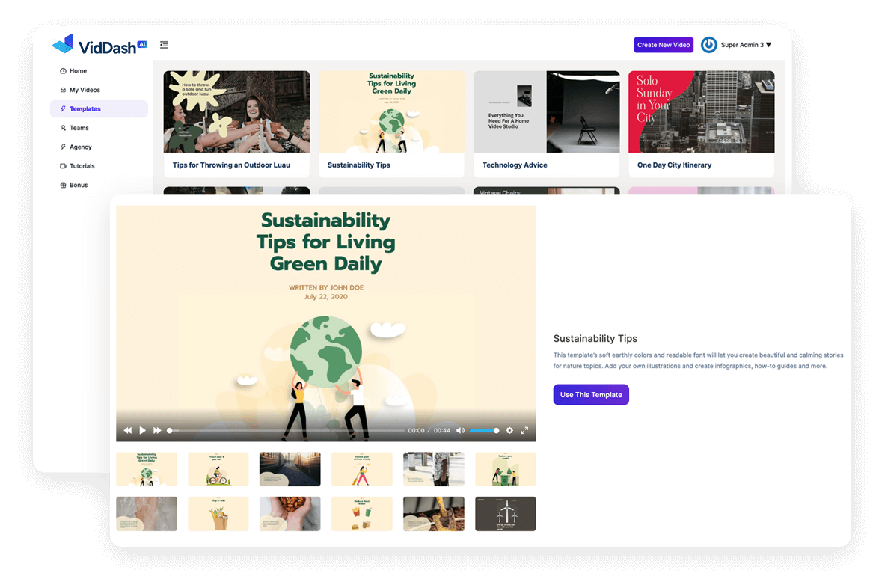Click the Super Admin power avatar icon
Screen dimensions: 870x588
pyautogui.click(x=708, y=45)
